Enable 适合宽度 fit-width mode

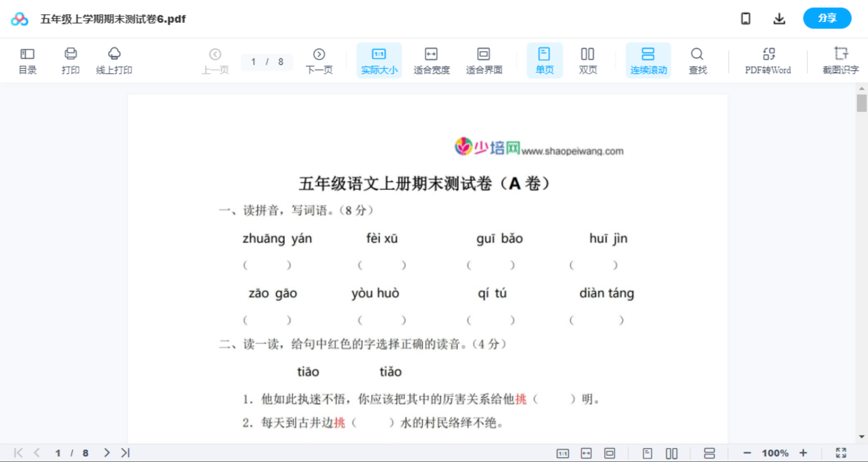click(431, 60)
